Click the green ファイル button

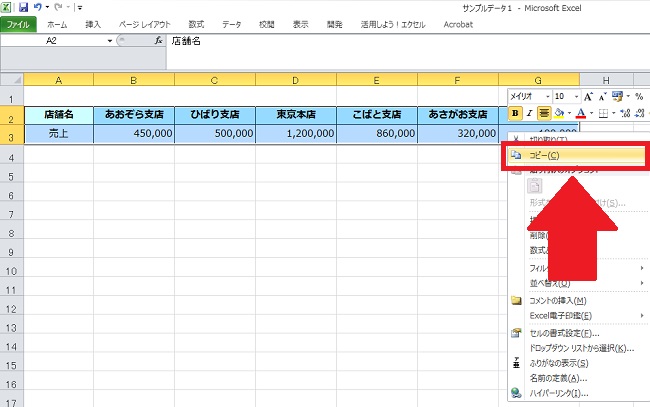pyautogui.click(x=19, y=23)
